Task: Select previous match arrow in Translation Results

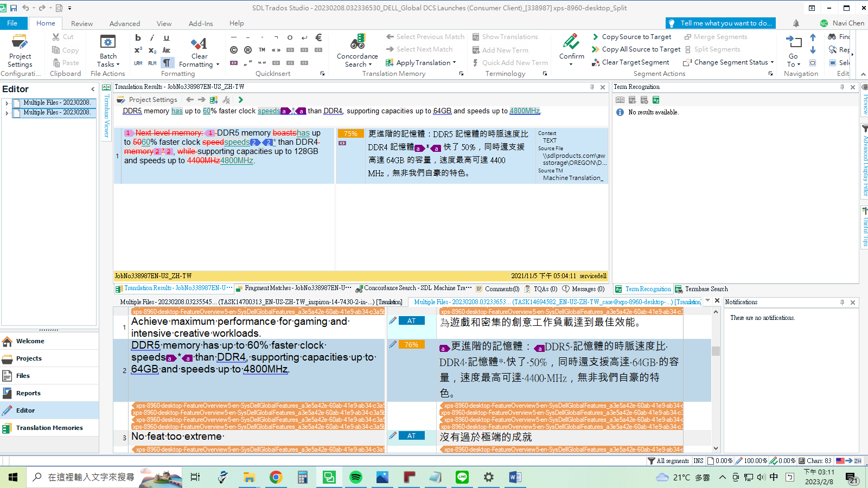Action: [190, 100]
